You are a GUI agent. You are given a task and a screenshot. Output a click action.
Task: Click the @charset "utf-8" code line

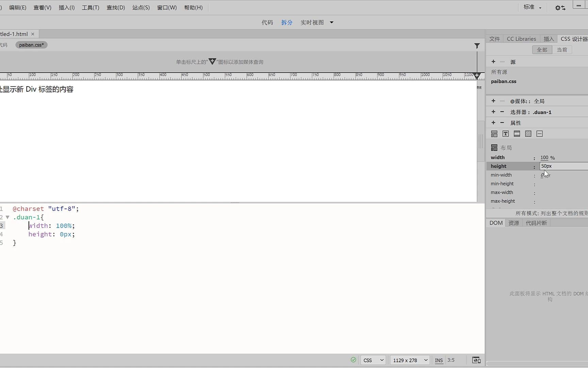[x=46, y=209]
